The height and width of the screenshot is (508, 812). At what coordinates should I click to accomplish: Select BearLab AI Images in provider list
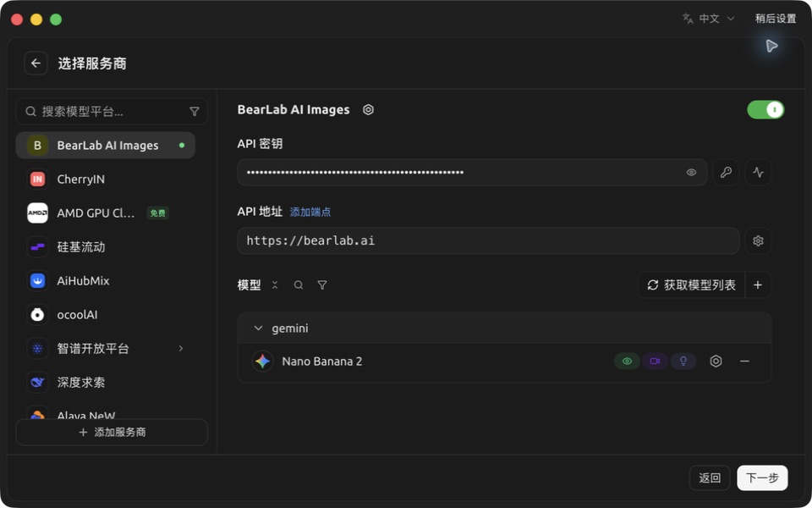pos(106,146)
